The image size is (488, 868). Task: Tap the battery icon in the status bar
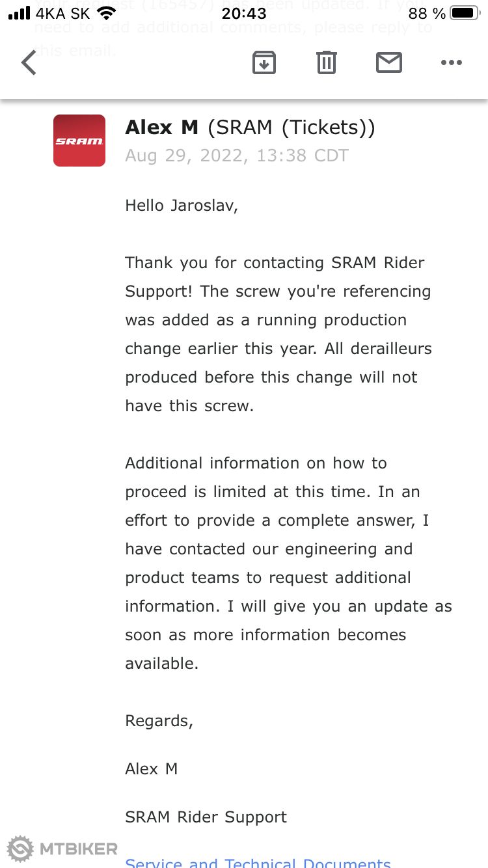465,13
